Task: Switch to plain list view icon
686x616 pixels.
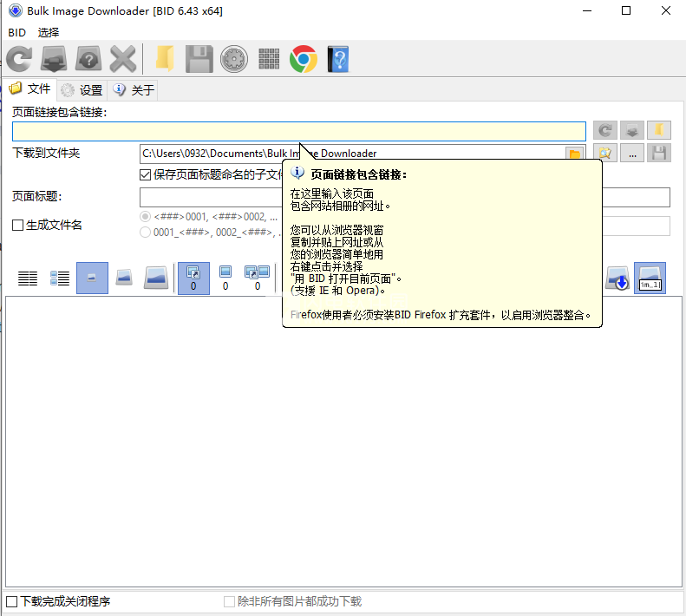Action: [x=28, y=278]
